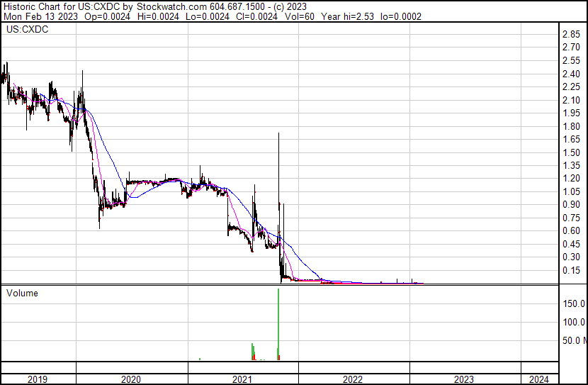Click the 1.20 price axis value
588x385 pixels.
click(572, 178)
